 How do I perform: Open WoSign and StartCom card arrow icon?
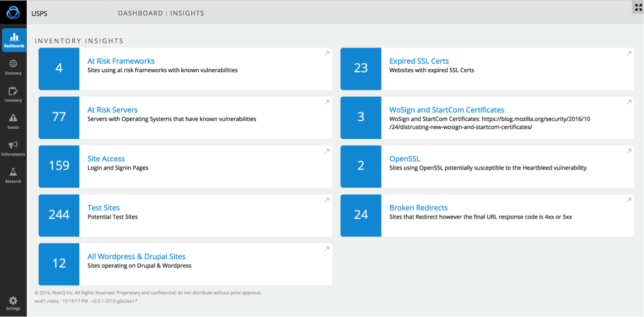[x=629, y=103]
